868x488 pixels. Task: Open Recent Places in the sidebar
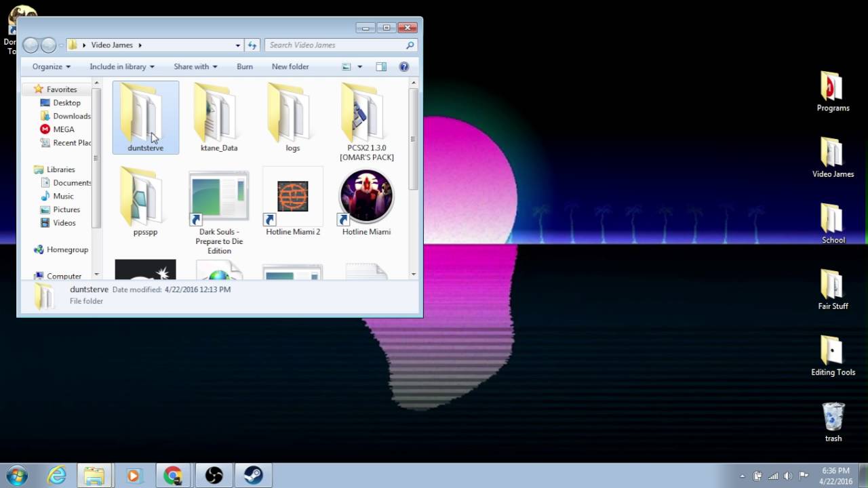coord(72,143)
